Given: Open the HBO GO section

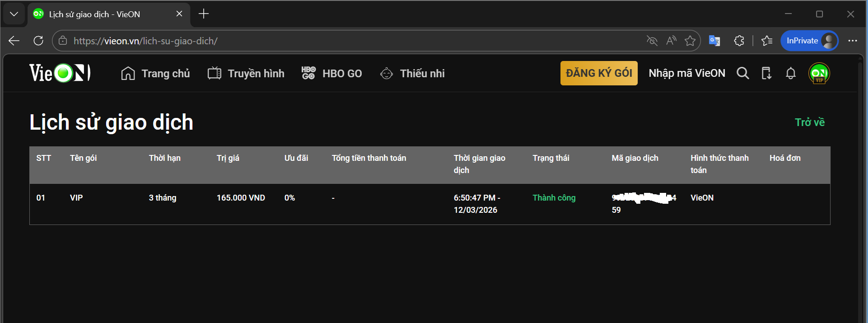Looking at the screenshot, I should click(x=331, y=73).
